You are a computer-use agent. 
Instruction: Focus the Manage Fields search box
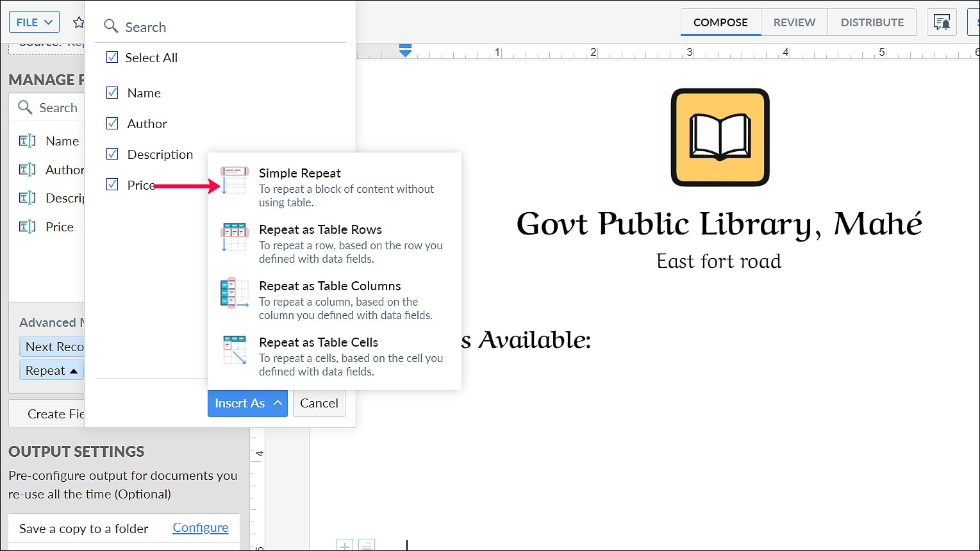[47, 108]
